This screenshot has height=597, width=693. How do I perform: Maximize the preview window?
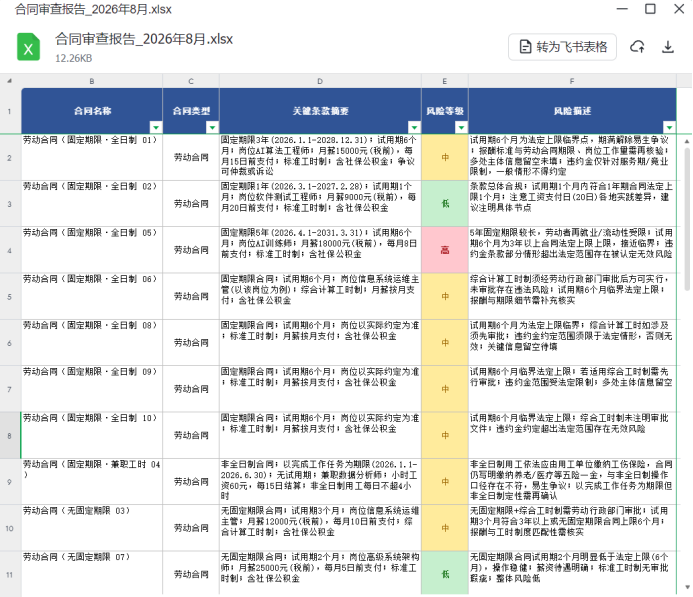pos(650,9)
